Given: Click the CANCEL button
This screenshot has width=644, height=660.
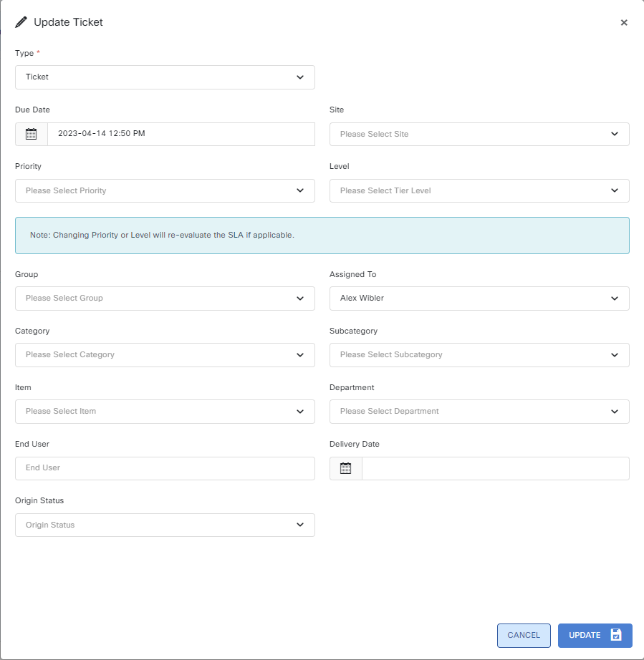Looking at the screenshot, I should click(x=524, y=635).
